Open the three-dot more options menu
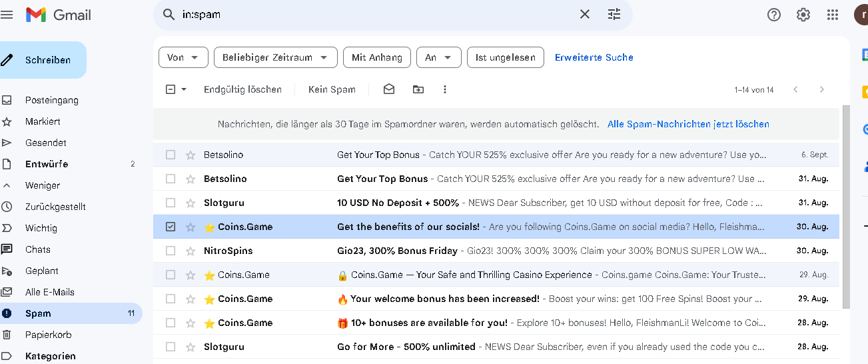The width and height of the screenshot is (868, 364). [445, 89]
